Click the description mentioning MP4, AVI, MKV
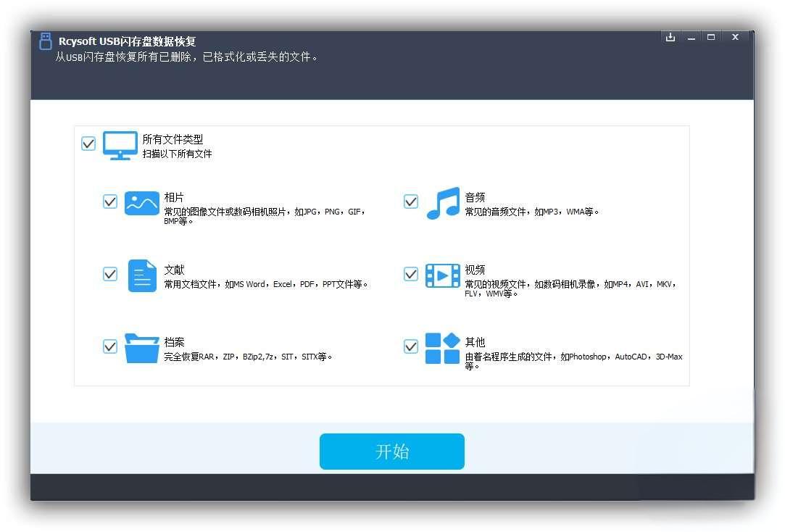 [x=570, y=288]
